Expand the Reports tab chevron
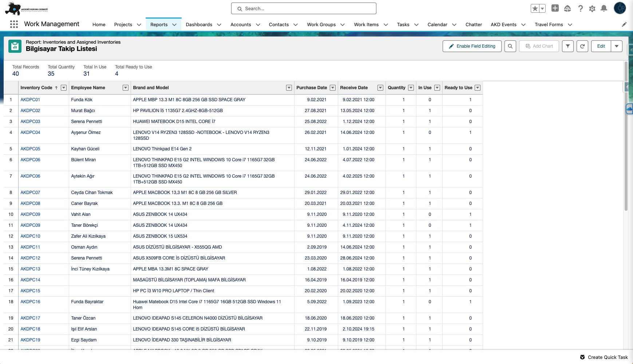 tap(174, 25)
